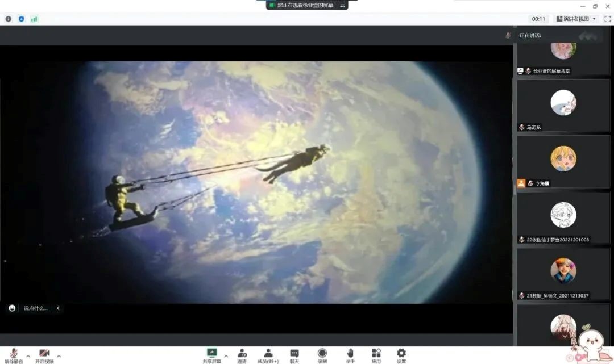Close the meeting window
Screen dimensions: 614x364
click(x=607, y=6)
